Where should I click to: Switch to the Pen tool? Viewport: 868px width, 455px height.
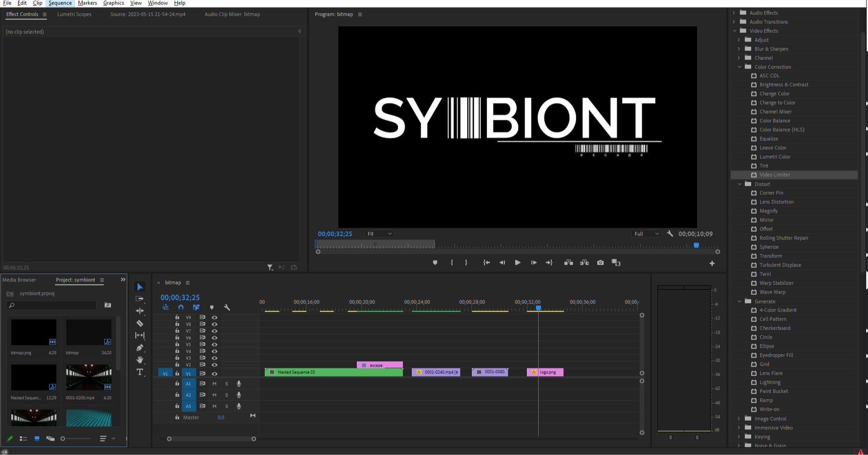(x=140, y=348)
